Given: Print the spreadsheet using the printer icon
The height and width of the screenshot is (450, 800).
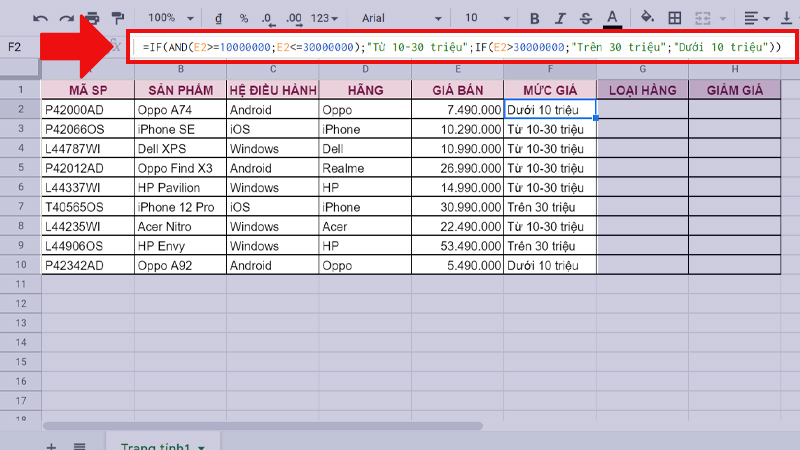Looking at the screenshot, I should pyautogui.click(x=93, y=18).
